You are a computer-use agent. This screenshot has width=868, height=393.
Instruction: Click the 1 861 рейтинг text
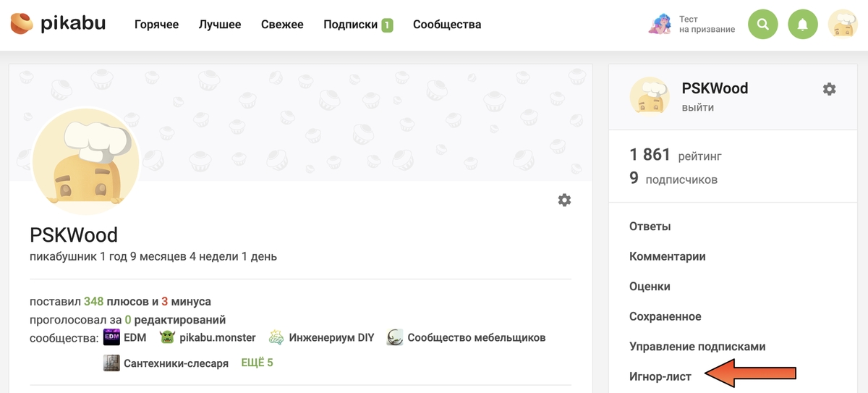pyautogui.click(x=676, y=155)
